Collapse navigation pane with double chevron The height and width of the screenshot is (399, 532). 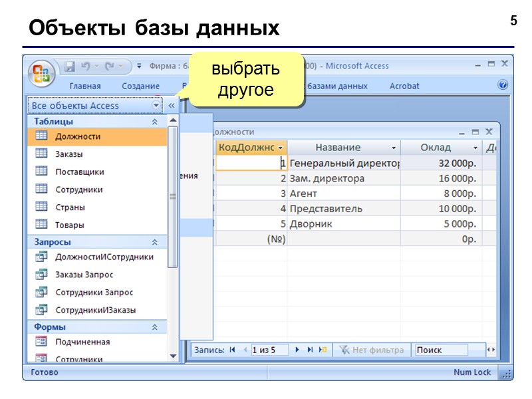172,106
